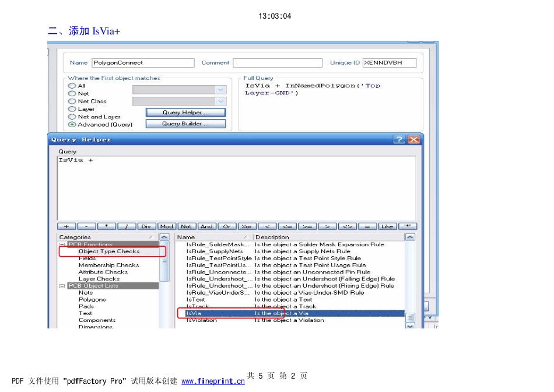The image size is (554, 392).
Task: Open the www.fineprint.cn link
Action: pyautogui.click(x=213, y=381)
